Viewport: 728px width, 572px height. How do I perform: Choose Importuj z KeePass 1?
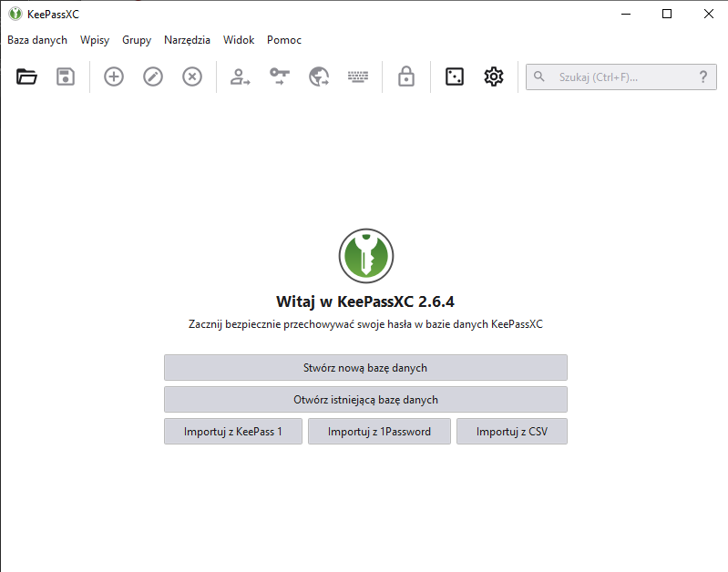point(233,432)
